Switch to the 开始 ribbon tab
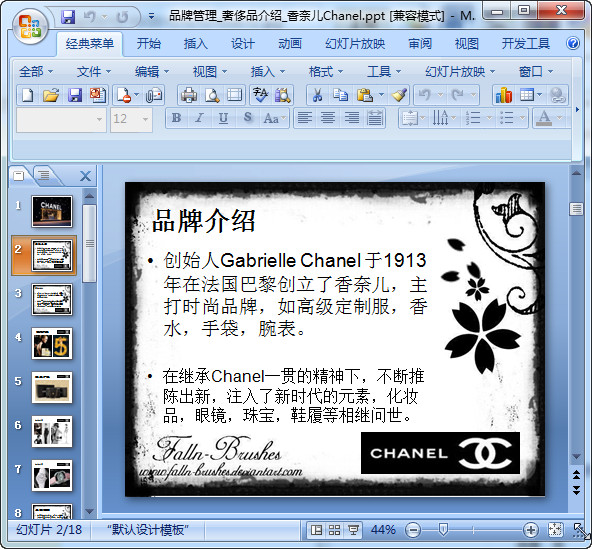Screen dimensions: 592x549 coord(148,44)
